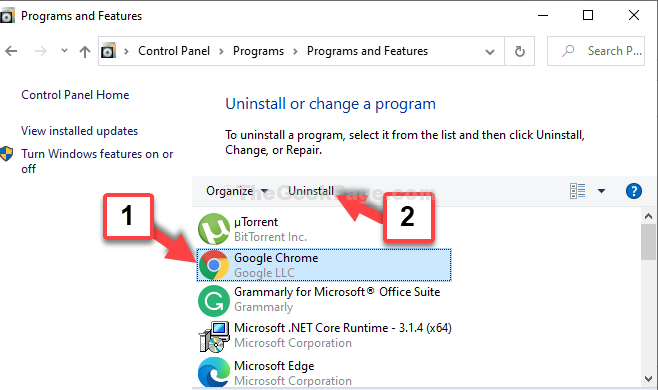Open the view options dropdown arrow
Image resolution: width=658 pixels, height=390 pixels.
[601, 191]
